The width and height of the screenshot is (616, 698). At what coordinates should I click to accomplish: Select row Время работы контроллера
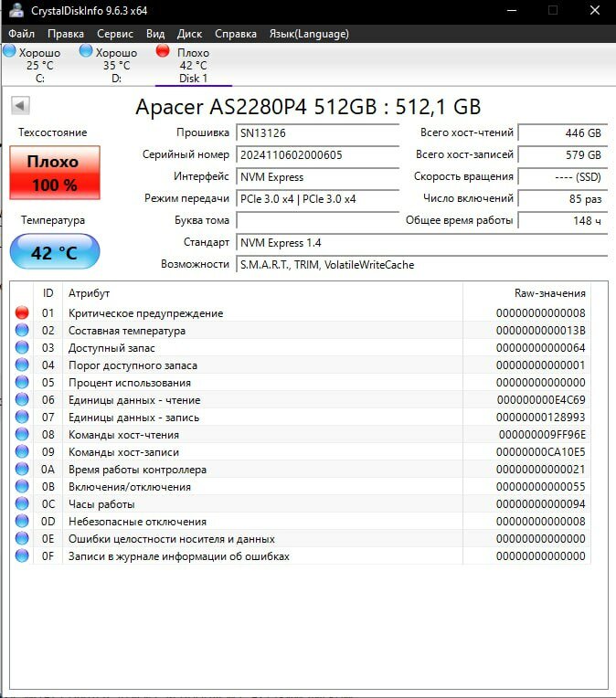[301, 470]
